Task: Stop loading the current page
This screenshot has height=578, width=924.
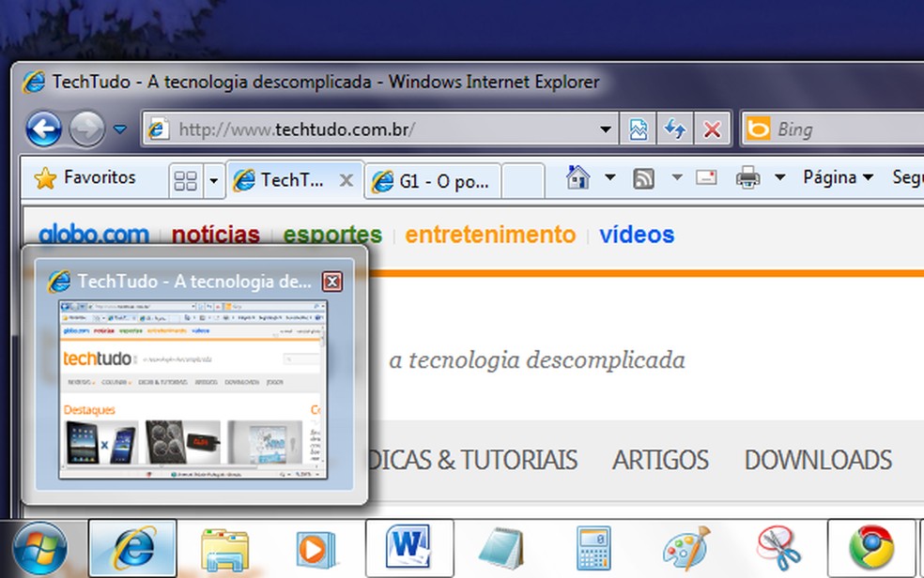Action: pos(712,129)
